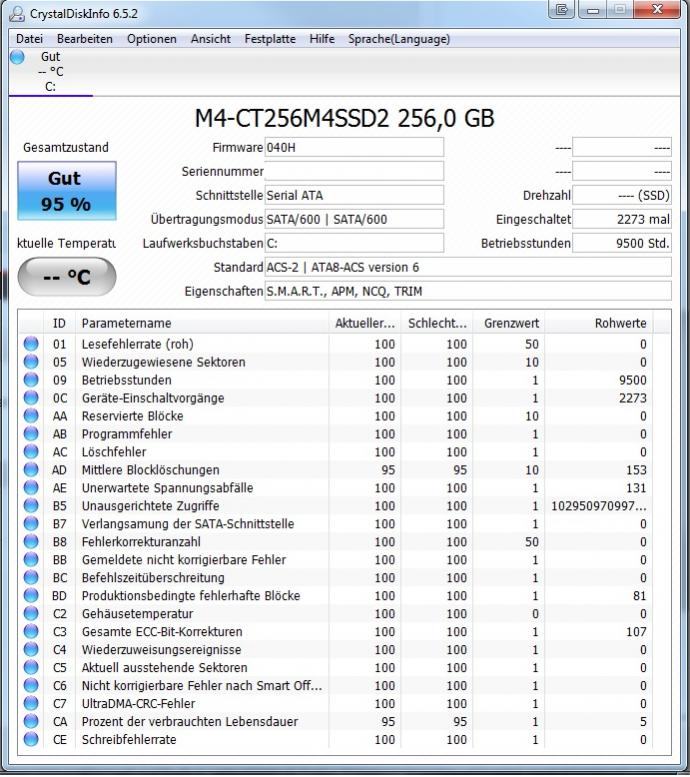Click the Schlecht column header

coord(437,323)
